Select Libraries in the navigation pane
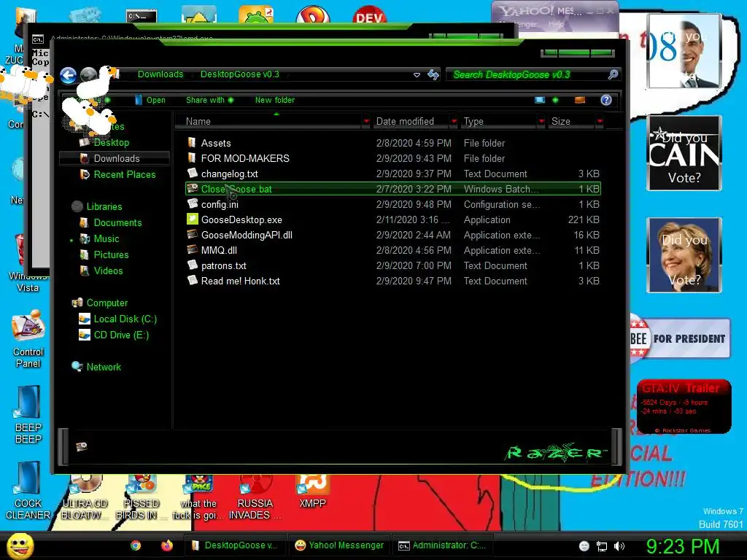The image size is (747, 560). click(104, 206)
